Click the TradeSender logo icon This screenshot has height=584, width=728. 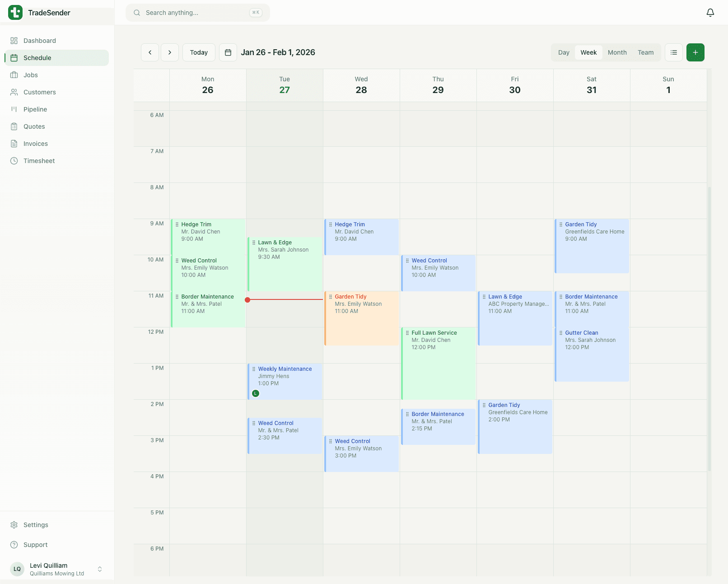pos(15,12)
